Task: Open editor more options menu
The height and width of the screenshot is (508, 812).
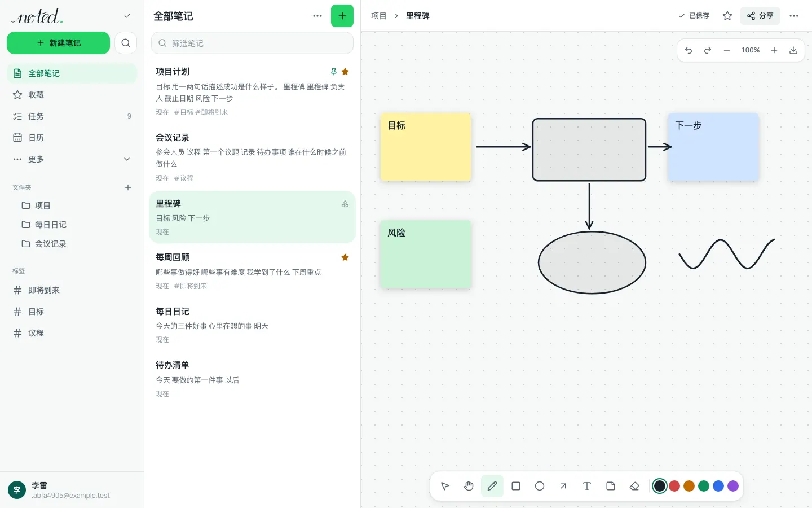Action: (x=794, y=16)
